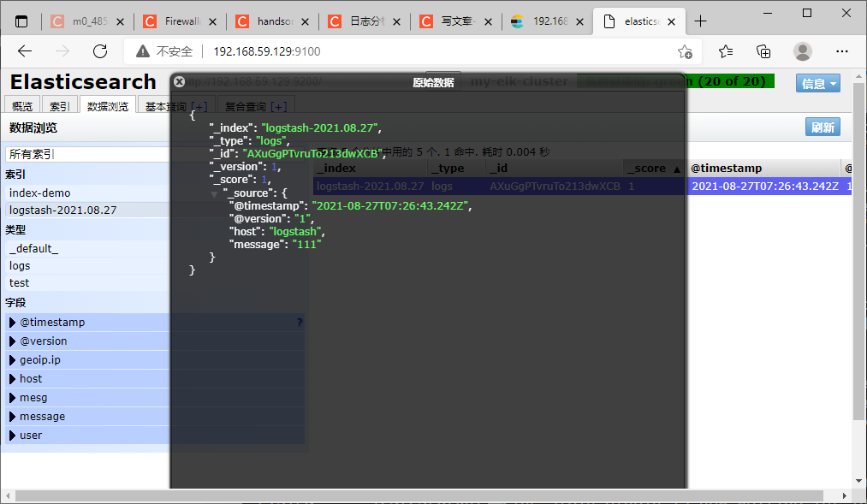This screenshot has width=867, height=504.
Task: Sort by the _type column header
Action: (x=456, y=168)
